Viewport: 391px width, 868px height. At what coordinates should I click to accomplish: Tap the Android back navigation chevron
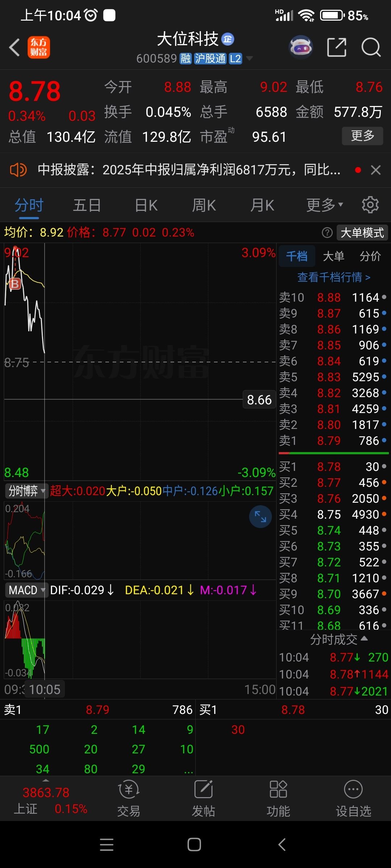click(282, 844)
